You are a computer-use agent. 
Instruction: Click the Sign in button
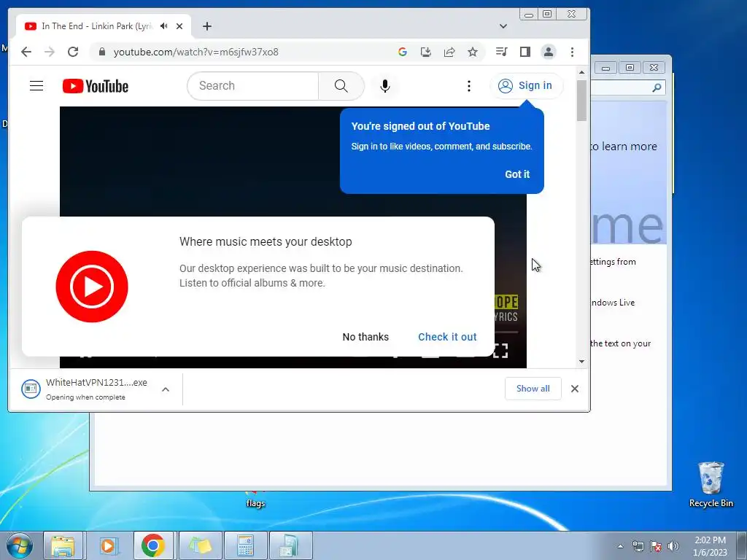[527, 86]
